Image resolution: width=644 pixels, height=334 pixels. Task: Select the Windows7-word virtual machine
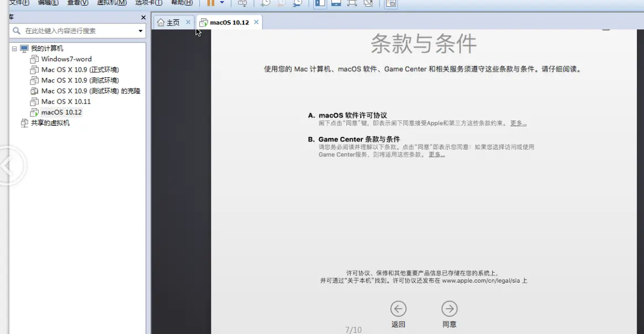66,59
